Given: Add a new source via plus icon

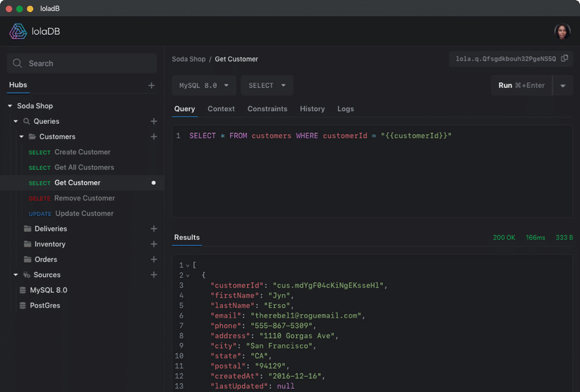Looking at the screenshot, I should click(x=153, y=275).
